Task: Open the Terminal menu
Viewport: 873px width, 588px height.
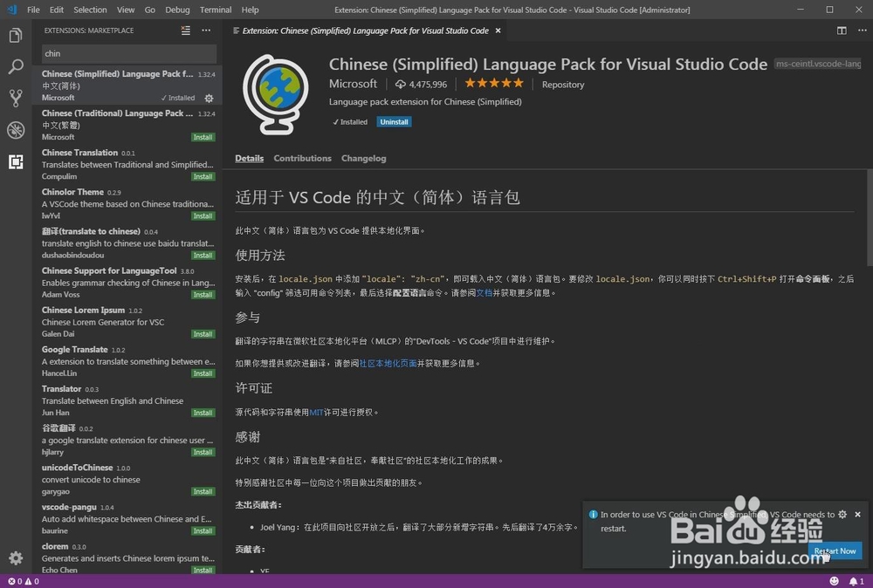Action: 216,10
